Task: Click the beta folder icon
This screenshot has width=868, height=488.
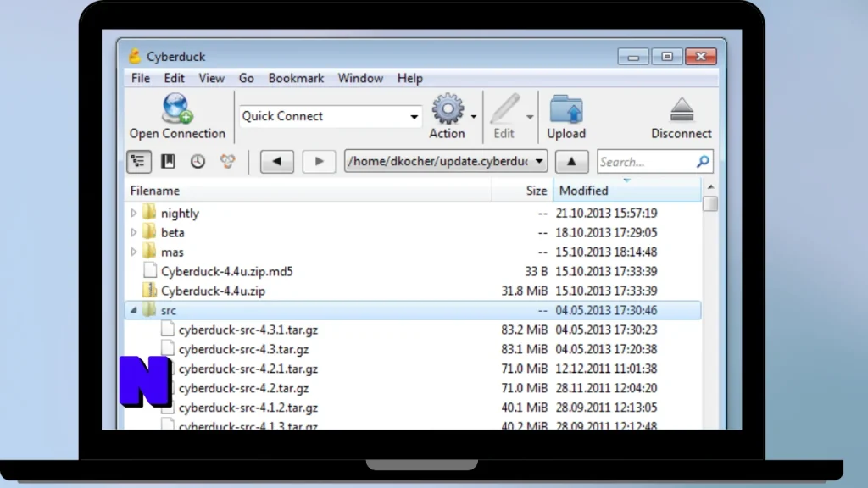Action: tap(149, 232)
